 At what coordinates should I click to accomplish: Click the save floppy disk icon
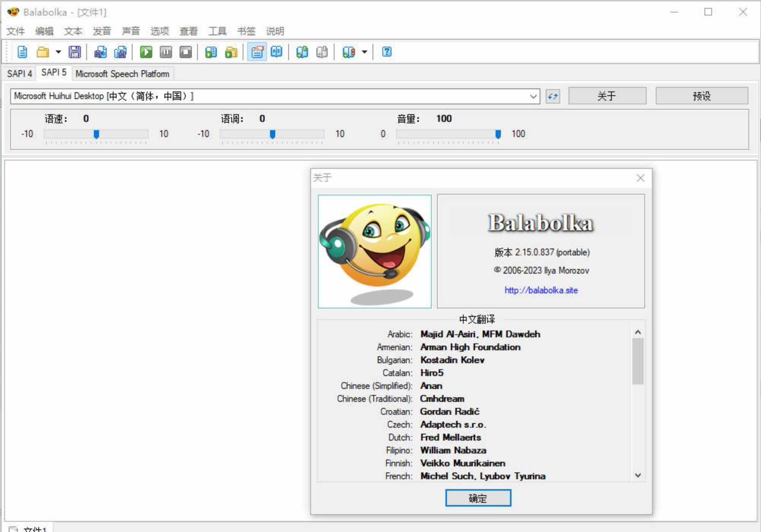coord(74,52)
